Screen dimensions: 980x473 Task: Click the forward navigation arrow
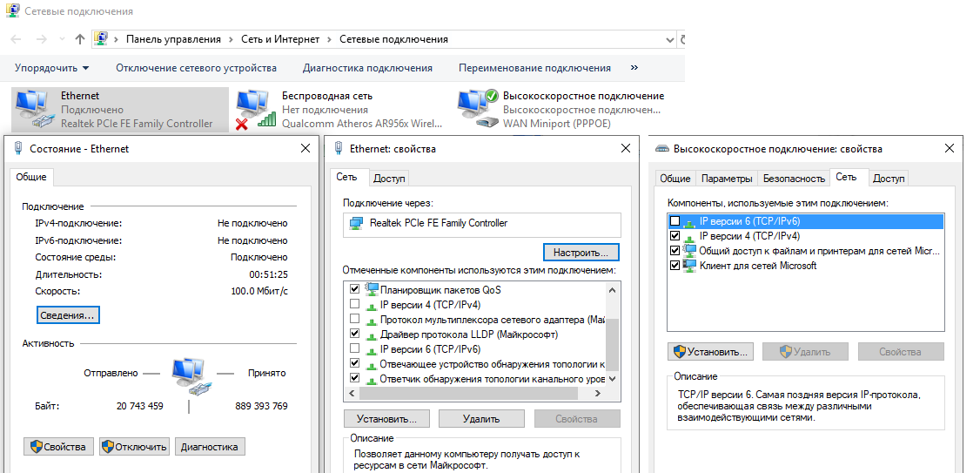(x=42, y=39)
